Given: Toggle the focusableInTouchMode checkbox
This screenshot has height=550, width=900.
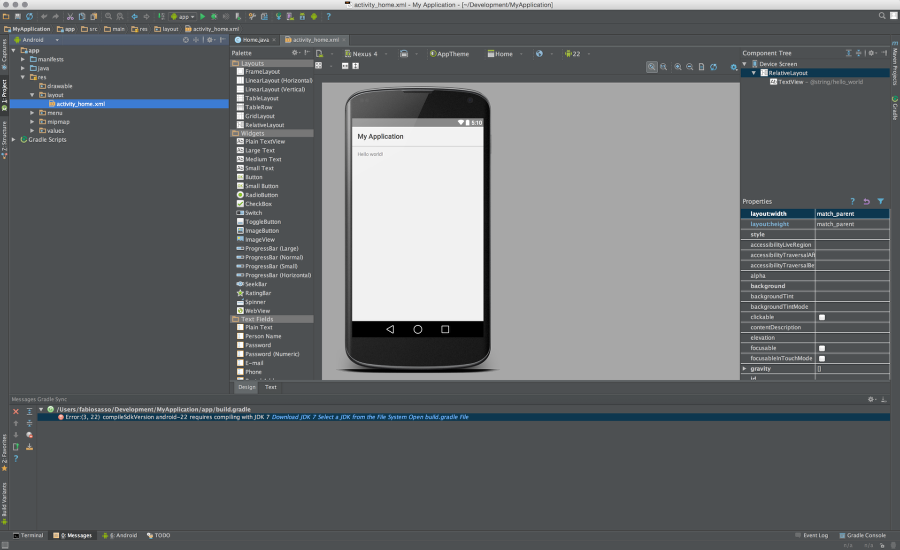Looking at the screenshot, I should tap(822, 359).
